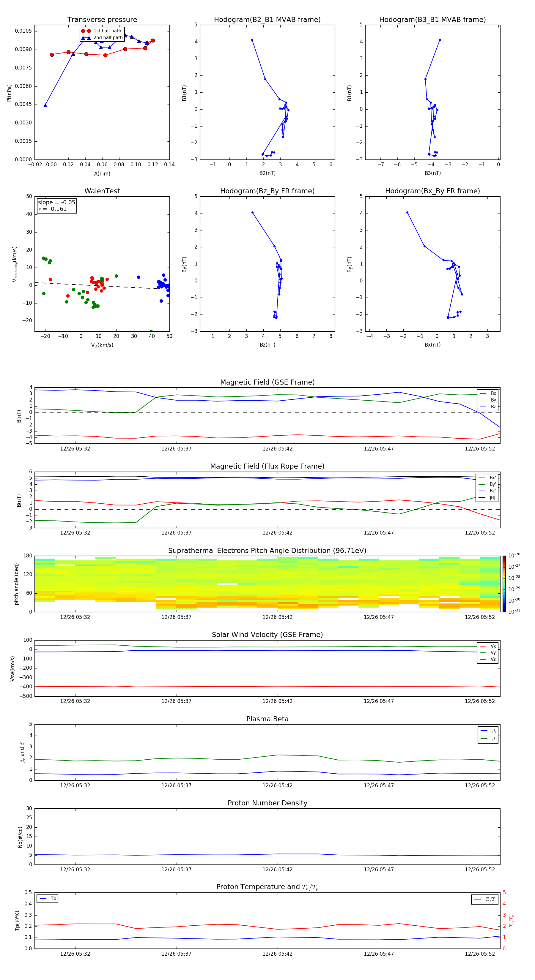
Task: Click the "Bz(nT)" x-axis label
Action: (x=267, y=345)
